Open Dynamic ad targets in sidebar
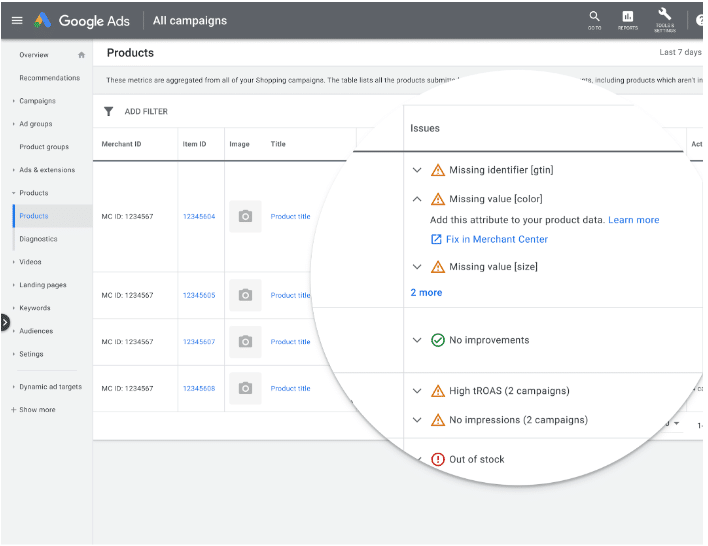 pyautogui.click(x=51, y=387)
